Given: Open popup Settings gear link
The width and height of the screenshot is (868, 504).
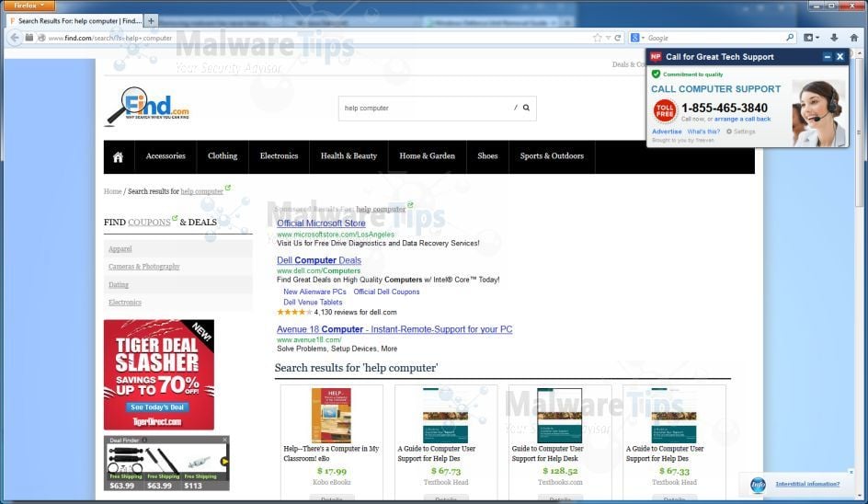Looking at the screenshot, I should coord(741,132).
